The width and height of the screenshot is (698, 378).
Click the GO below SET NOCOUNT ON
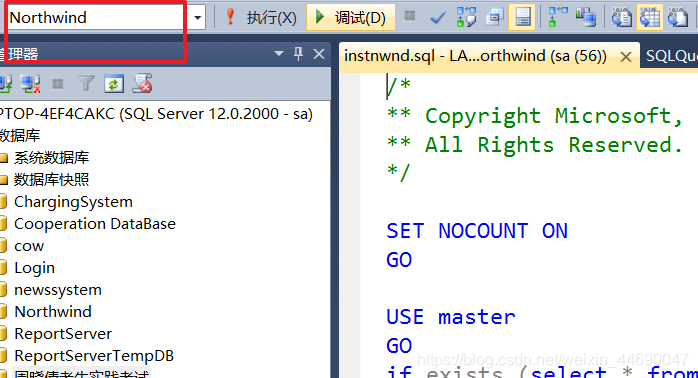(x=399, y=260)
